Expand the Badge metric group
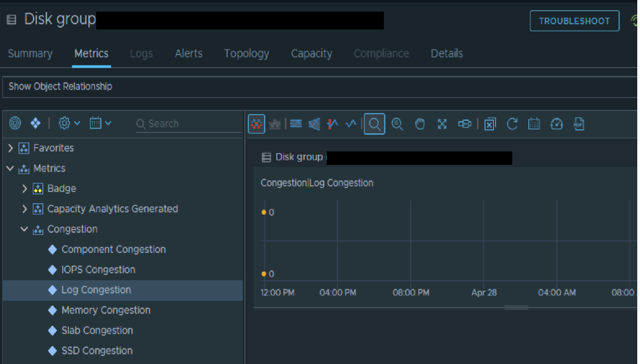640x364 pixels. point(24,189)
